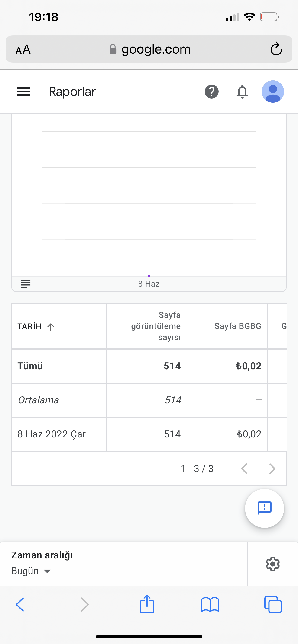
Task: Open report settings gear icon
Action: [272, 564]
